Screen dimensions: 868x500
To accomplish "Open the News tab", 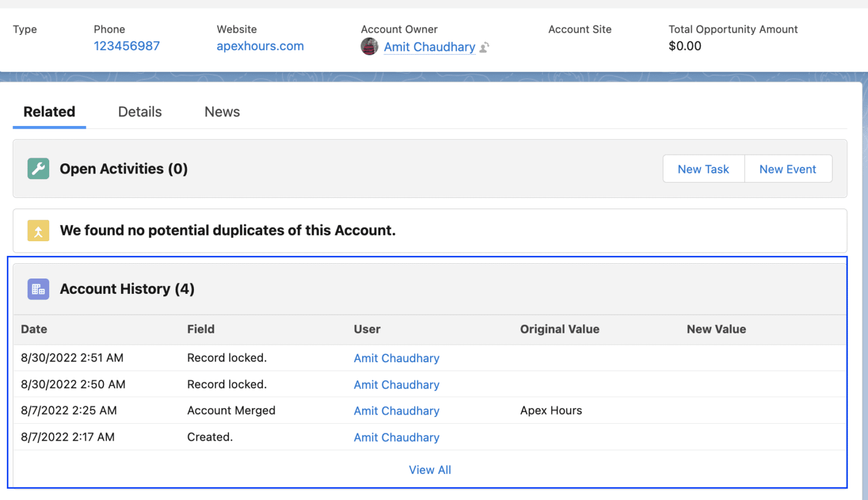I will (222, 112).
